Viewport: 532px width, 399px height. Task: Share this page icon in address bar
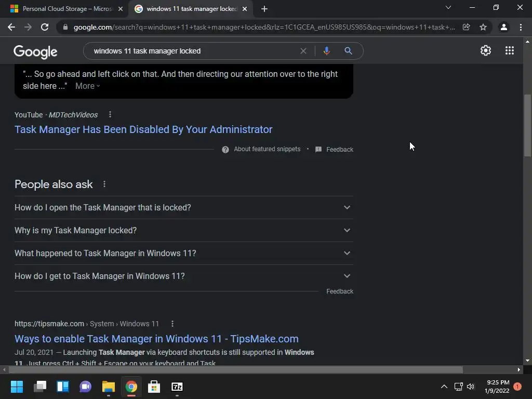466,27
